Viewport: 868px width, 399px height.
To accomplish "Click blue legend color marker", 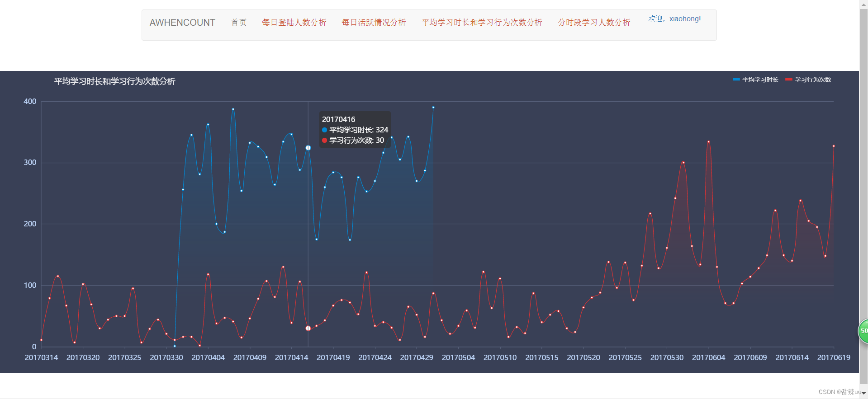I will (736, 80).
